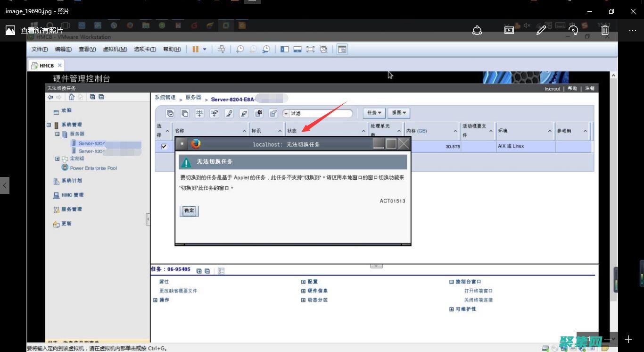The height and width of the screenshot is (352, 644).
Task: Click the configure columns icon
Action: 259,113
